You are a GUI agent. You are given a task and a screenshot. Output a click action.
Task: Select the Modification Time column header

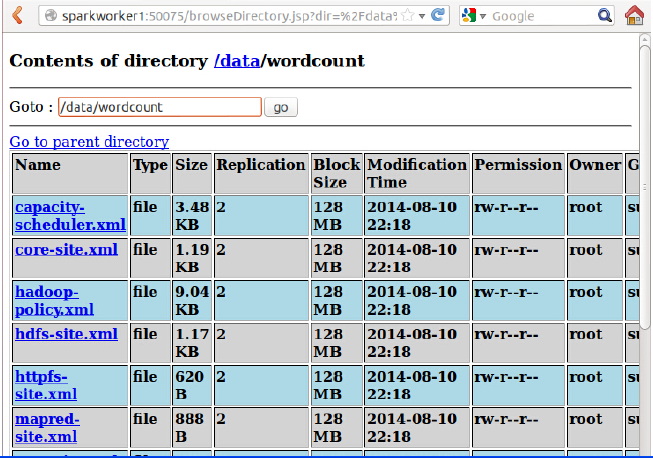417,173
